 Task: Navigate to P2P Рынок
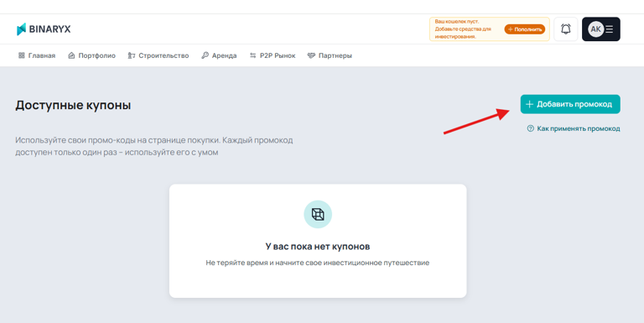[273, 55]
